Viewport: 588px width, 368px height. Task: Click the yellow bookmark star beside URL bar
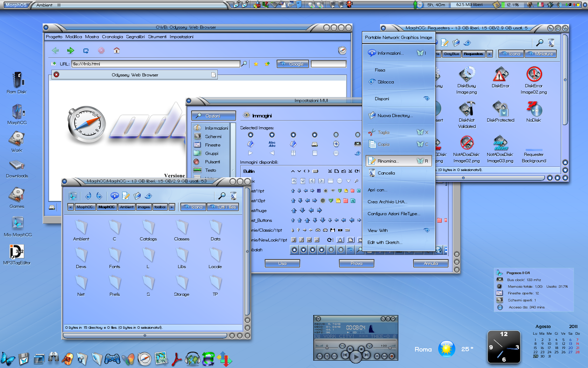click(x=256, y=64)
